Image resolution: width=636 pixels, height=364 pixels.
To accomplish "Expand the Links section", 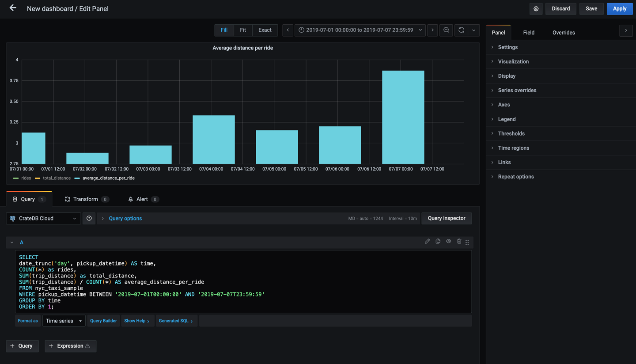I will coord(561,162).
